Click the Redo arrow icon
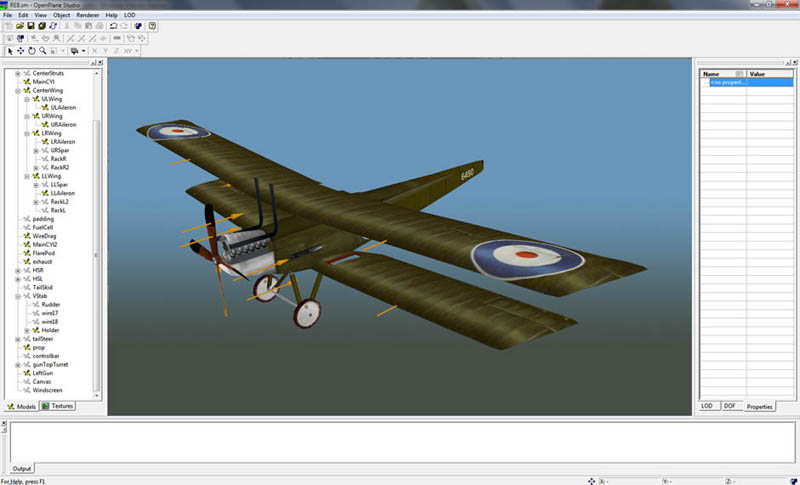Image resolution: width=800 pixels, height=485 pixels. [124, 26]
